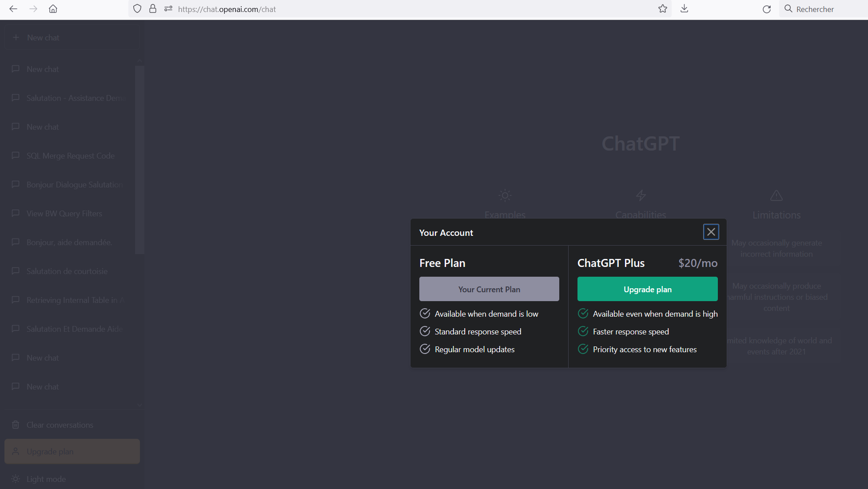
Task: Click scroll-up arrow of the conversation list
Action: [139, 61]
